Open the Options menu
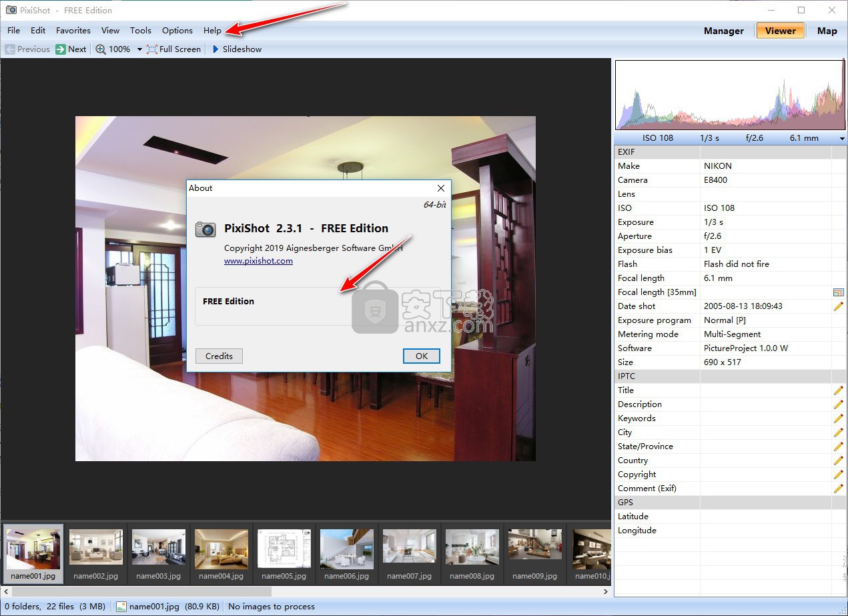848x616 pixels. point(177,30)
